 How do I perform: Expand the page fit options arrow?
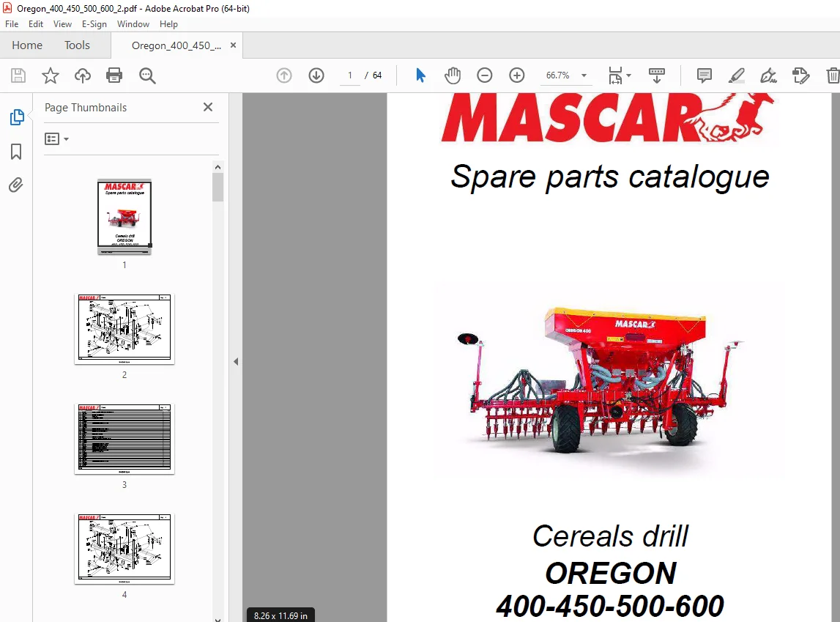(x=629, y=75)
